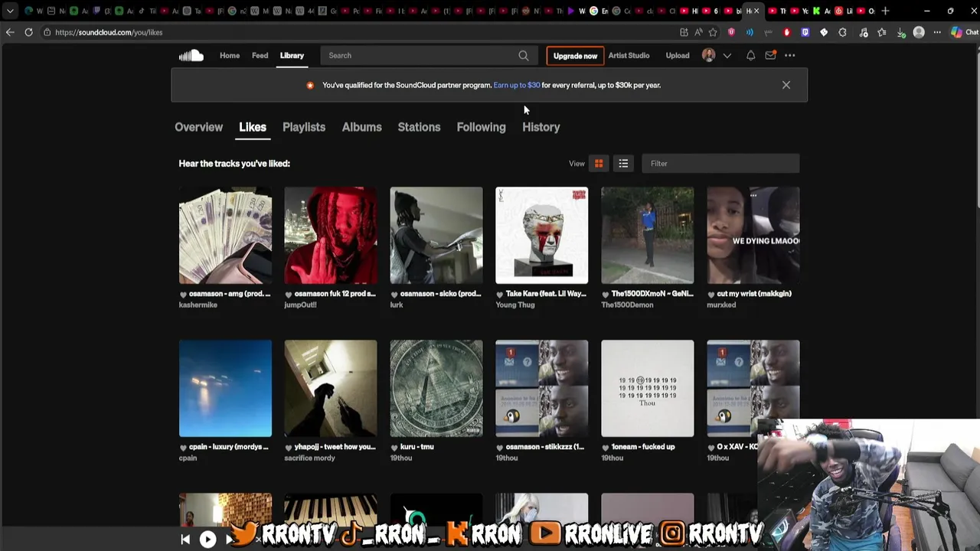Image resolution: width=980 pixels, height=551 pixels.
Task: Switch to the Stations tab
Action: click(x=419, y=127)
